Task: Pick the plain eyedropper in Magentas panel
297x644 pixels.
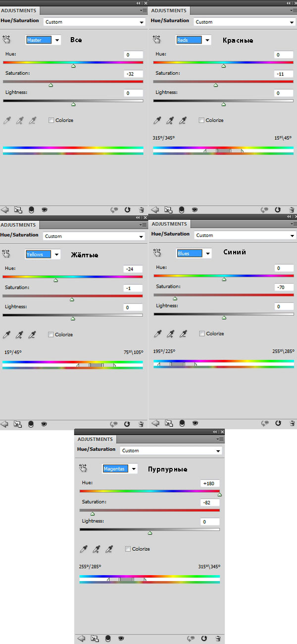Action: (x=84, y=549)
